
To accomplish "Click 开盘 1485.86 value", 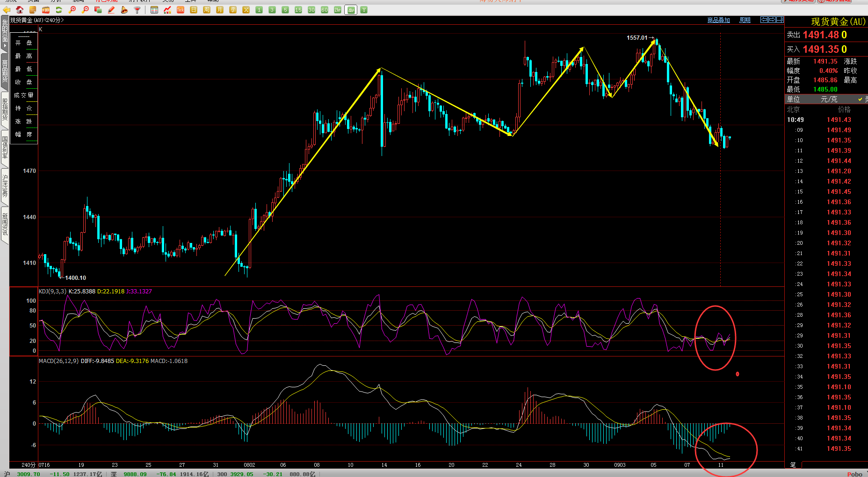I will [x=825, y=80].
